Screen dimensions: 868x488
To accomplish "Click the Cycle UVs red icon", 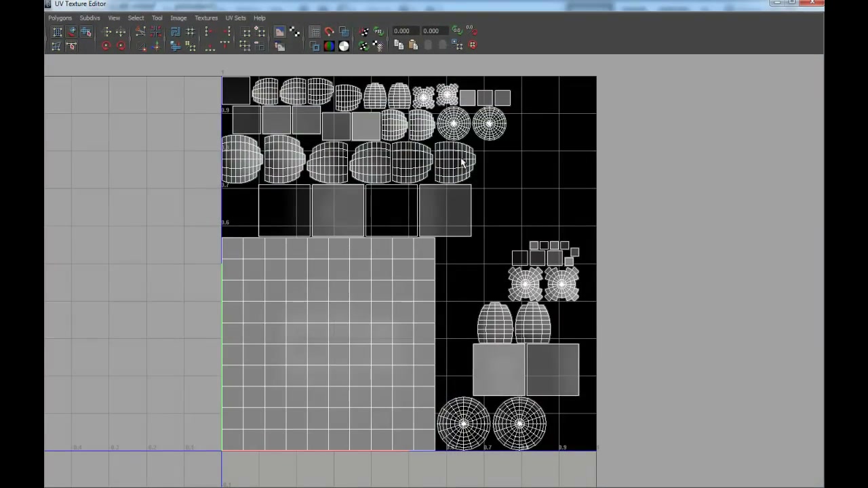I will point(473,45).
